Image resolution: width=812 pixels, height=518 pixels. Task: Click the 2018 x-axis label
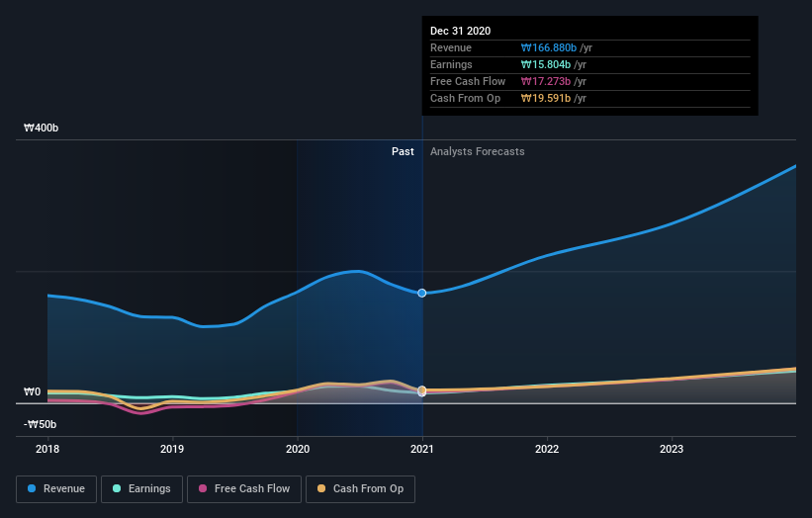(x=47, y=449)
